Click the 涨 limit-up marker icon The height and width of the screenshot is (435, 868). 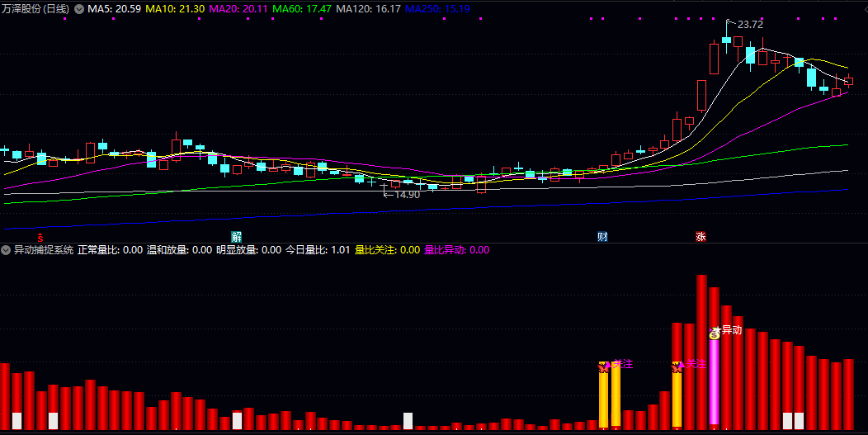(701, 237)
